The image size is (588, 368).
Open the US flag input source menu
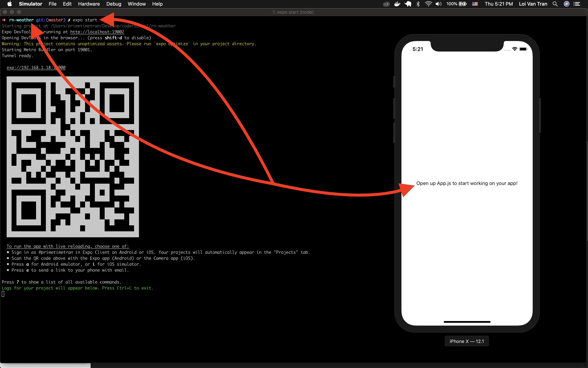point(475,4)
